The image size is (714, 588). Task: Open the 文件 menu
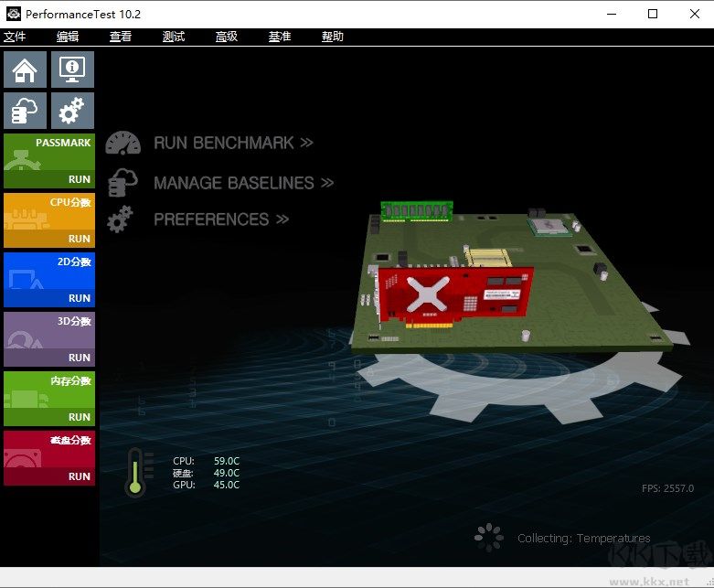[x=15, y=37]
